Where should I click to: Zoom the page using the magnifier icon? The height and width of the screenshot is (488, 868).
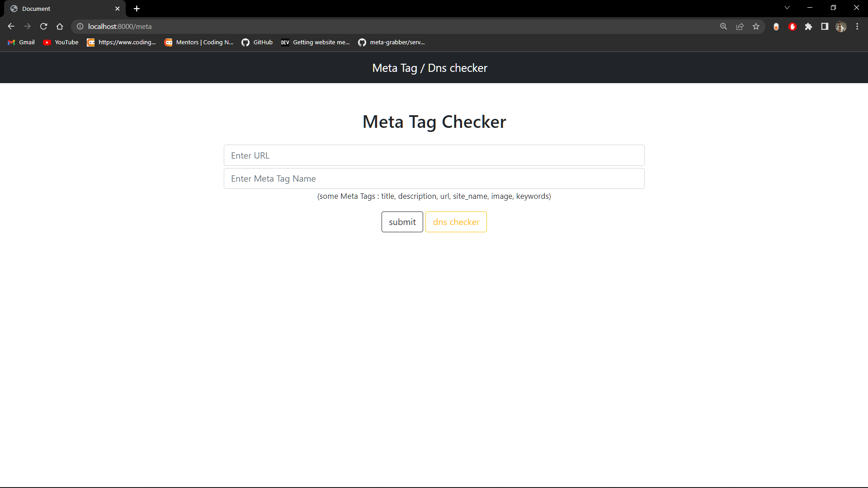click(724, 27)
